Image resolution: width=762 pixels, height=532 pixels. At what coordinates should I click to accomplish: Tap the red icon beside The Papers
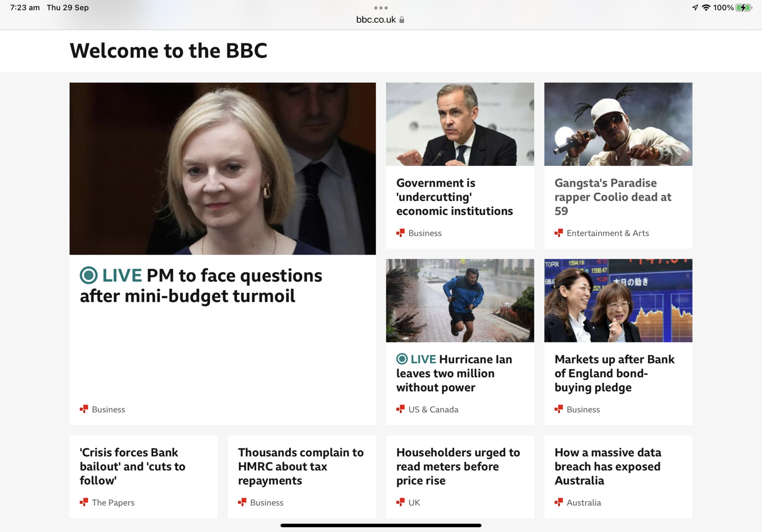(84, 502)
